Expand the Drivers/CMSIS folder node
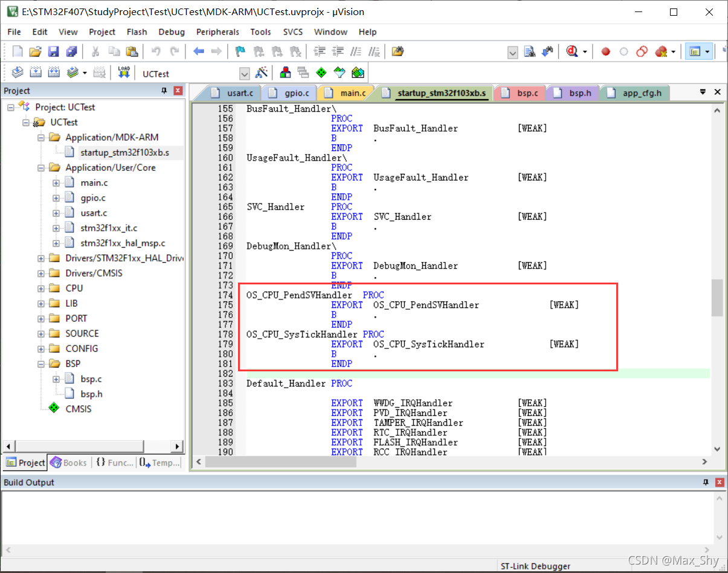The height and width of the screenshot is (573, 728). pos(41,273)
